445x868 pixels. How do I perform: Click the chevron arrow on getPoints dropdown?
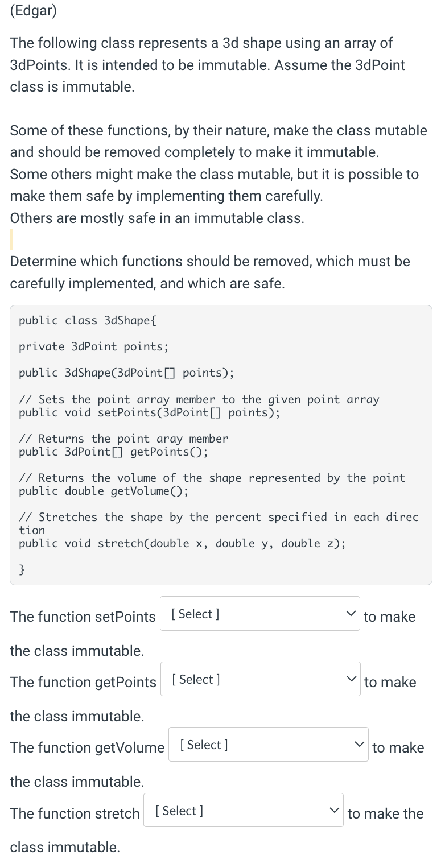351,679
